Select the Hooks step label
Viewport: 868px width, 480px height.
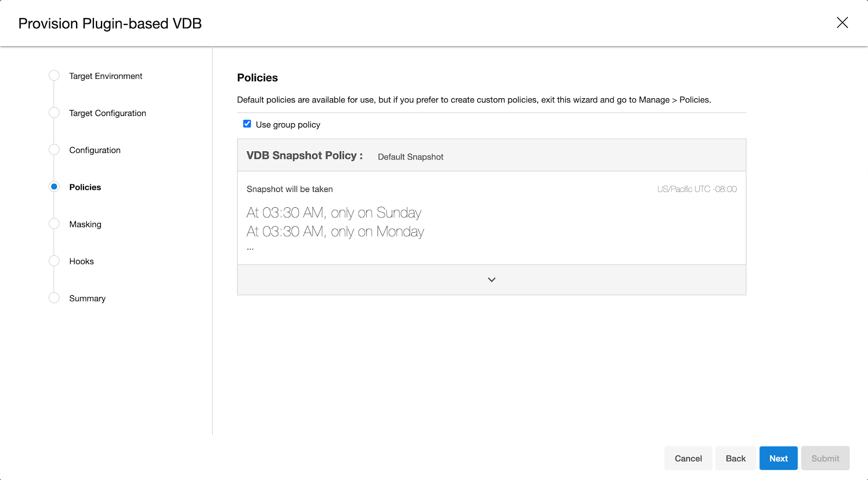click(x=81, y=261)
